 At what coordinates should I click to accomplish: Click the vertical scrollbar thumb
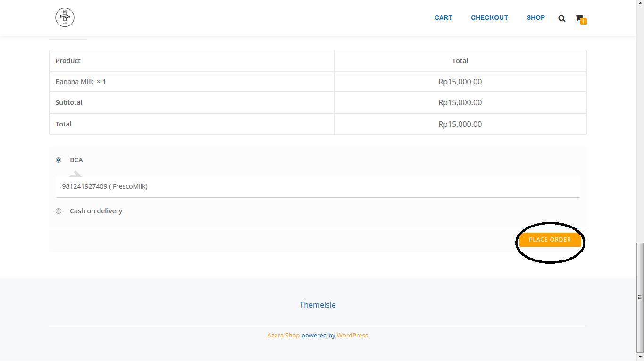click(x=640, y=297)
